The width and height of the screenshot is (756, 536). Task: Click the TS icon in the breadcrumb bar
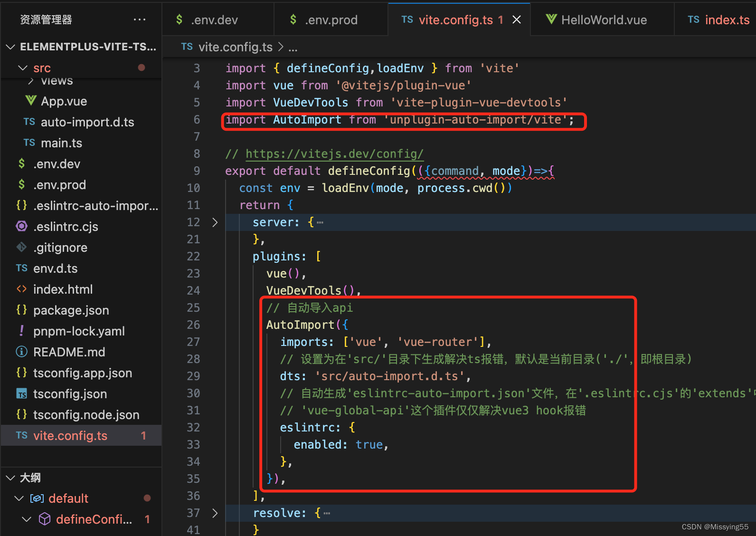(x=187, y=47)
